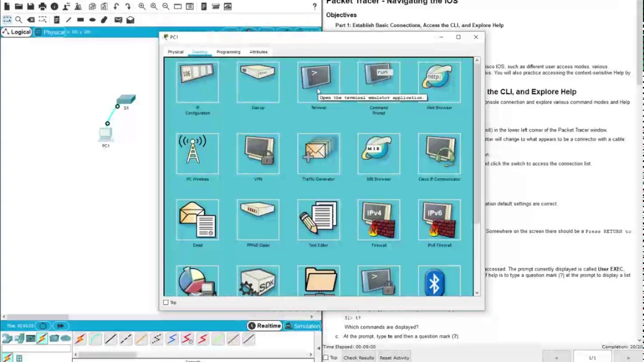The image size is (644, 362).
Task: Toggle the Top checkbox in PC1 window
Action: point(166,302)
